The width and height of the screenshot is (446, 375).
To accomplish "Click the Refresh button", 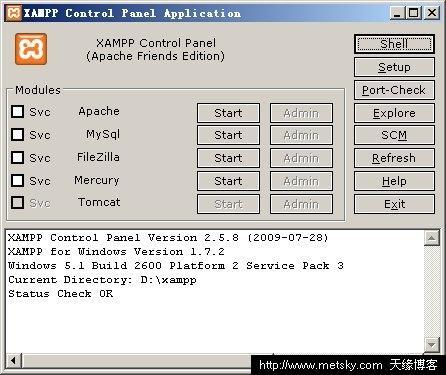I will click(x=394, y=158).
